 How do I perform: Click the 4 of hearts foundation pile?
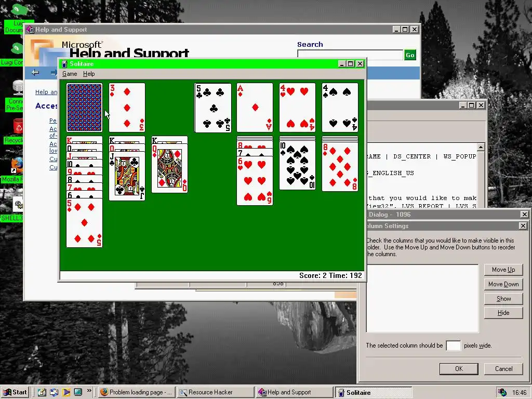coord(297,107)
